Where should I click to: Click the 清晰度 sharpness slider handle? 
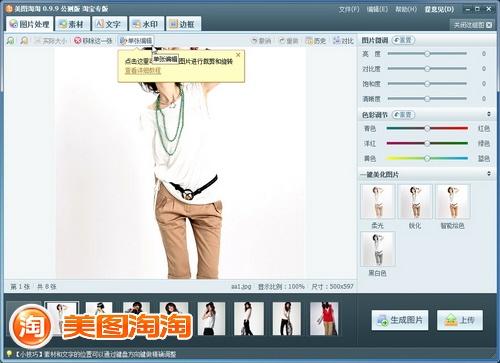click(427, 99)
